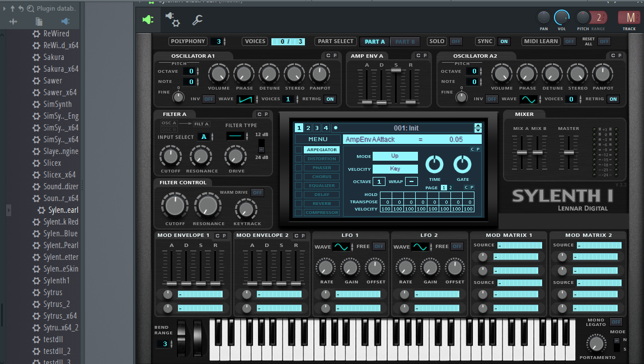Select the PART B tab
Viewport: 644px width, 364px height.
[x=405, y=41]
